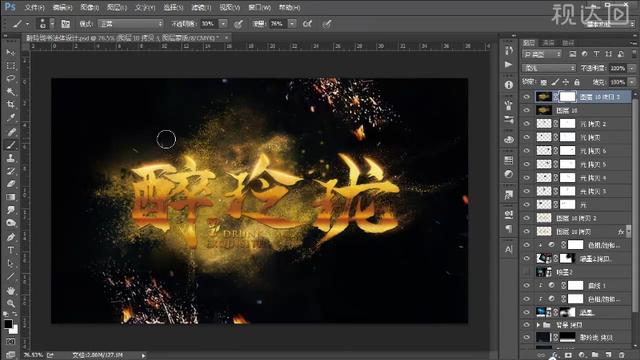Toggle visibility of 图层 10 拷贝 2

tap(527, 218)
